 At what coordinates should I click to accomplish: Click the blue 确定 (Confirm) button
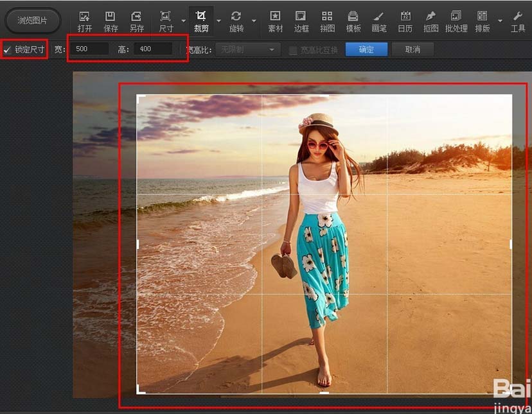[x=366, y=49]
